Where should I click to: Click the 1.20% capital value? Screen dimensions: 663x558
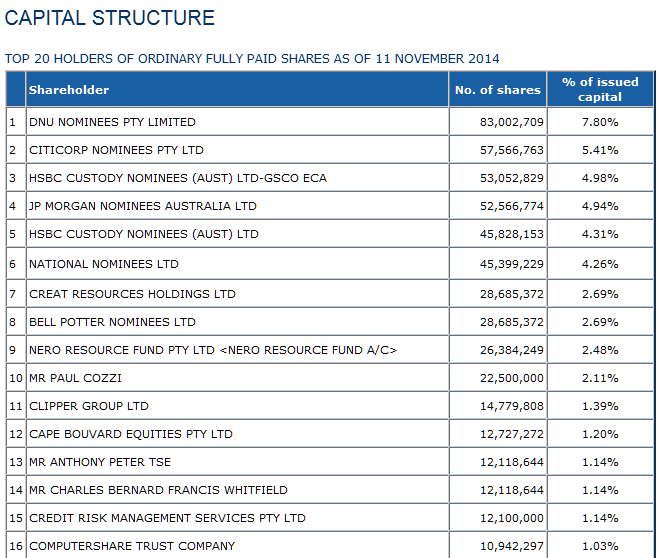click(x=600, y=434)
